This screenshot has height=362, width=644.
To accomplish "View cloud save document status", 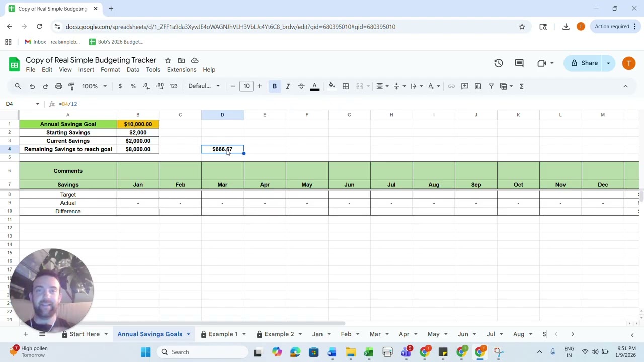I will [195, 60].
